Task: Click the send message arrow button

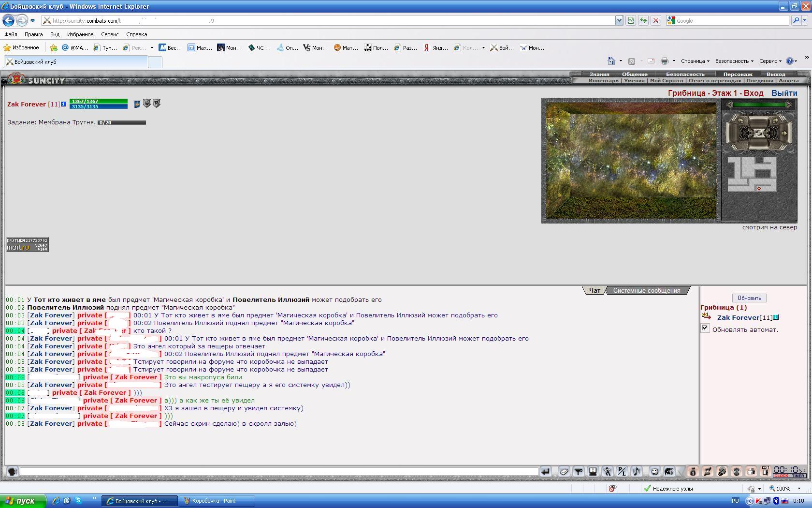Action: pos(546,471)
